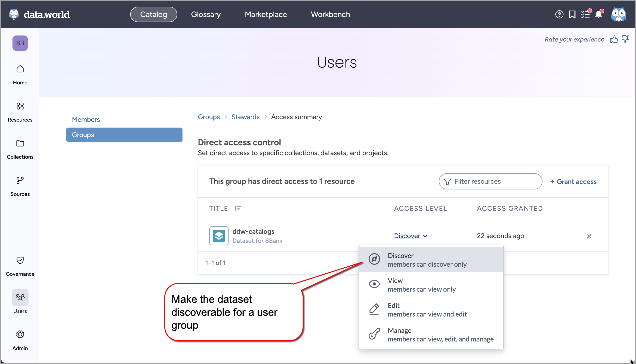This screenshot has height=364, width=636.
Task: Click the Grant access button
Action: 573,182
